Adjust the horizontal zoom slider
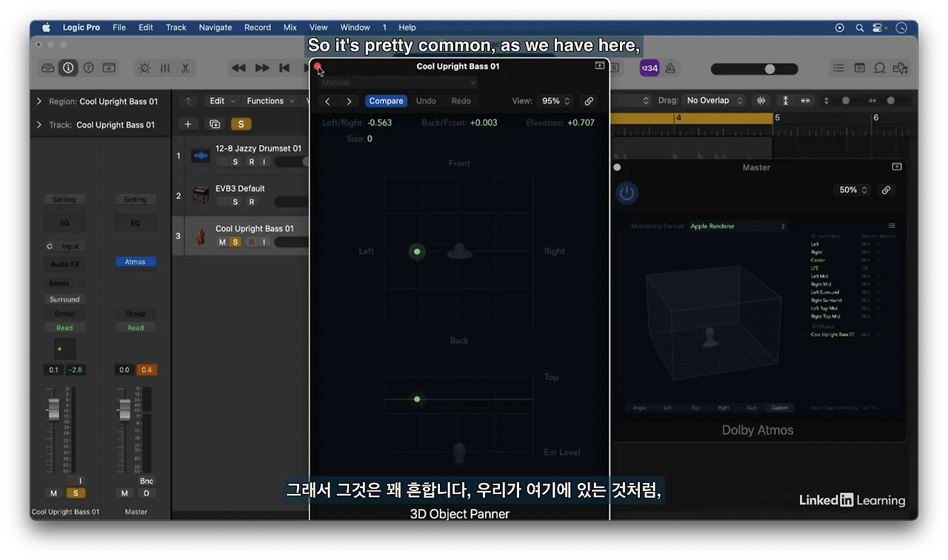Viewport: 948px width, 560px height. coord(890,101)
